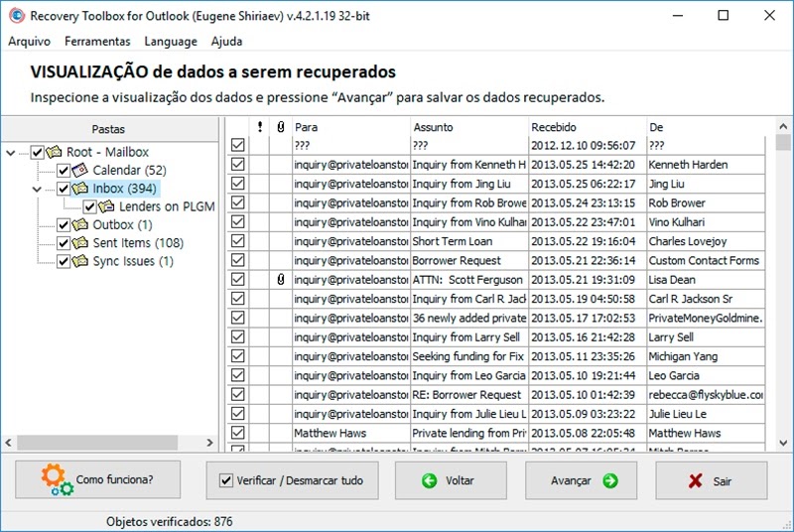The height and width of the screenshot is (532, 794).
Task: Toggle the Lenders on PLGM checkbox
Action: [90, 206]
